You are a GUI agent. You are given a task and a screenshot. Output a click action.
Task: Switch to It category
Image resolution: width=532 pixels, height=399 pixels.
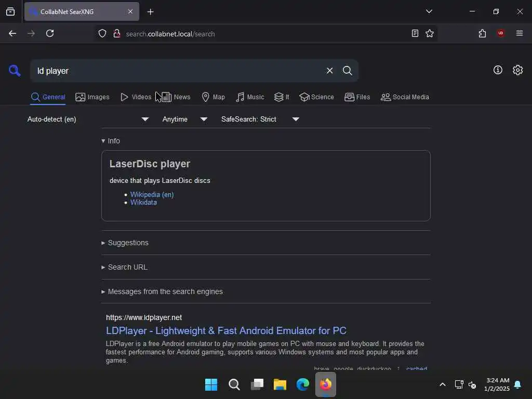pos(282,97)
